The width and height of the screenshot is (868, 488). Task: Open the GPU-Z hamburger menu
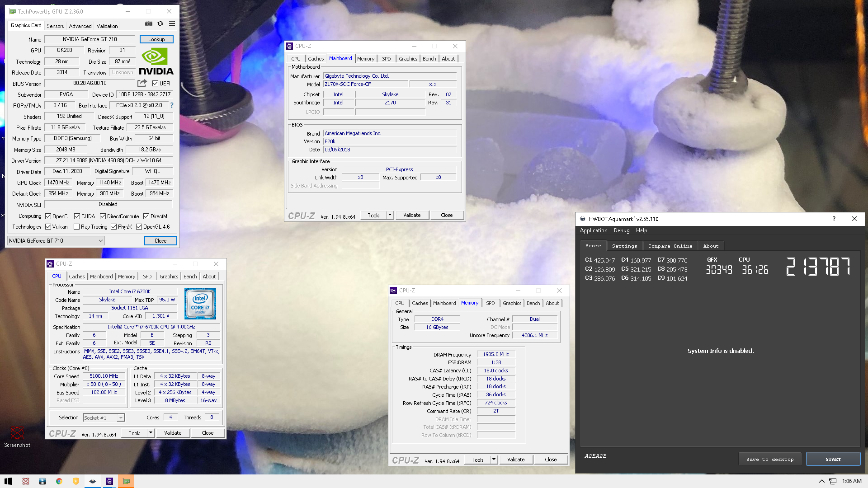pos(172,23)
